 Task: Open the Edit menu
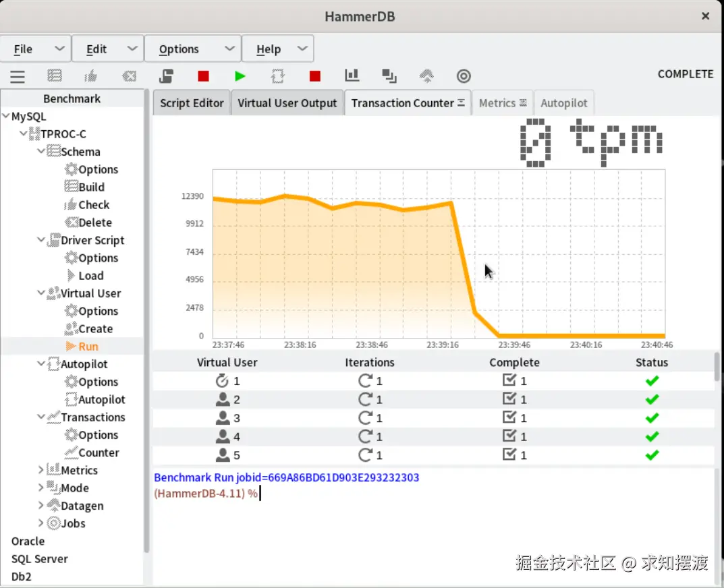pyautogui.click(x=108, y=49)
